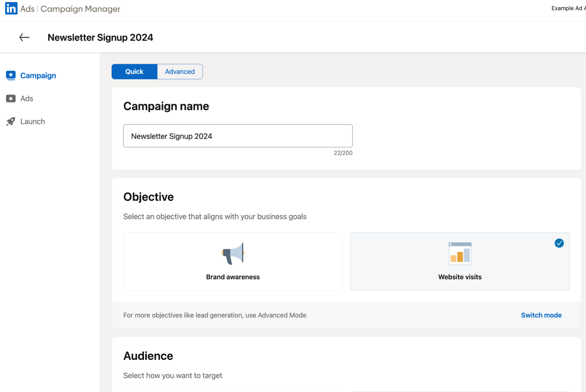Switch to the Advanced tab

[179, 71]
